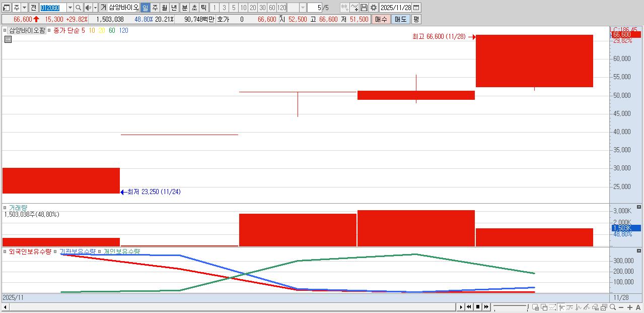Open dropdown next to 주 button
644x313 pixels.
pyautogui.click(x=24, y=8)
